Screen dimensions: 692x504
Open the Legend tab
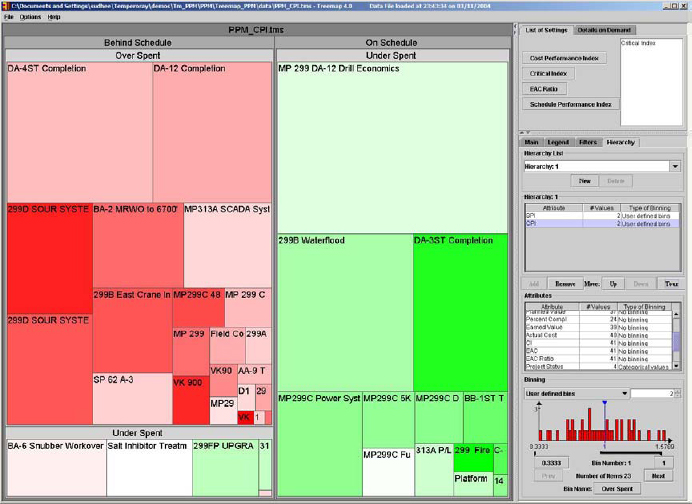pyautogui.click(x=558, y=142)
